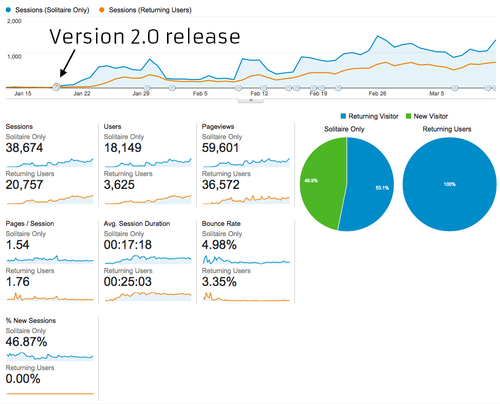Select the % New Sessions value 46.87%

click(x=26, y=342)
